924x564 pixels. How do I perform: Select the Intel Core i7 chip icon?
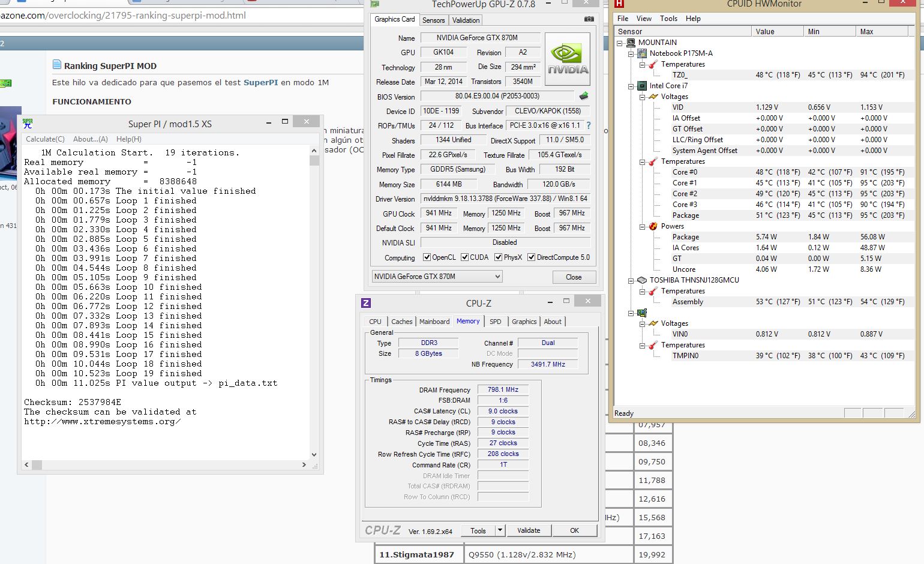(x=641, y=86)
